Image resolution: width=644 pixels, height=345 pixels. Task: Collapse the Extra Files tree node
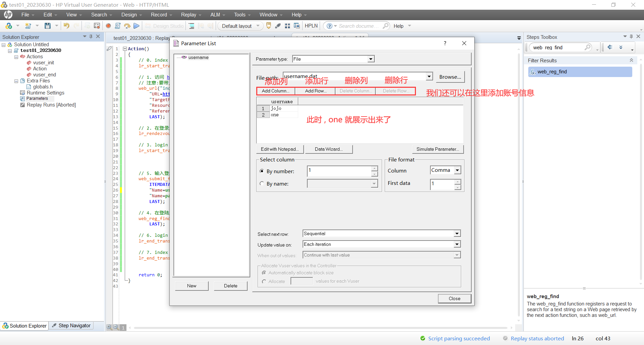click(x=16, y=81)
